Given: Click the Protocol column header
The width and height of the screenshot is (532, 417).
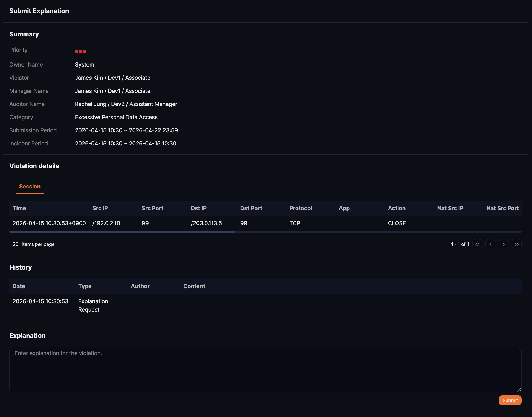Looking at the screenshot, I should (x=300, y=208).
